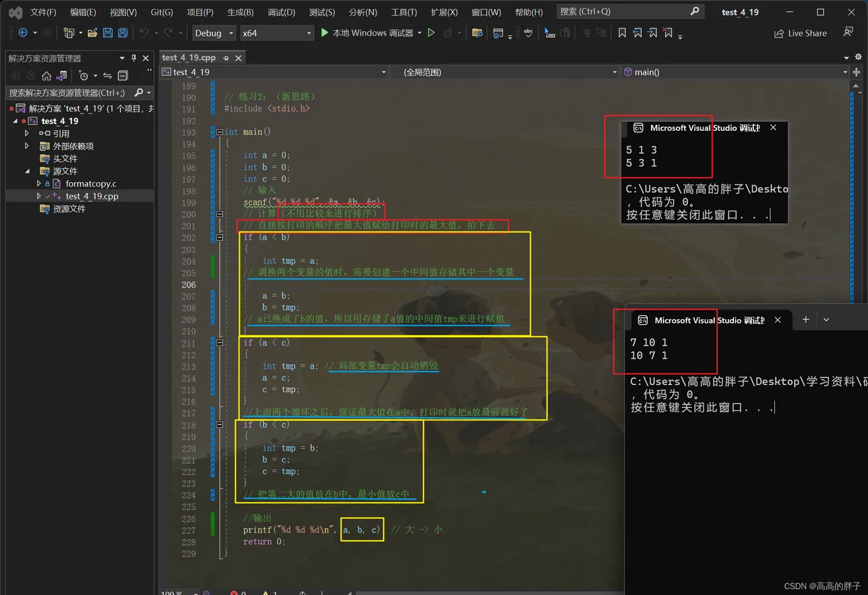The image size is (868, 595).
Task: Collapse the test_4_19 project node
Action: 15,121
